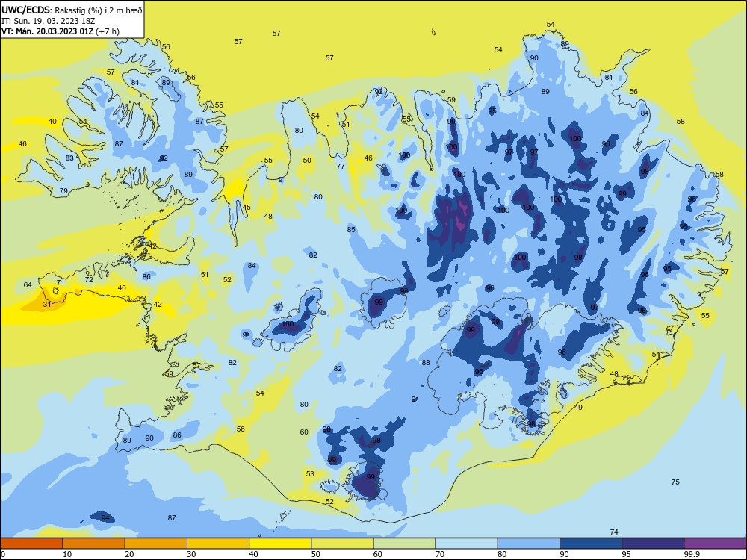Screen dimensions: 747x560
Task: Click the legend scale label '30' below color bar
Action: (x=191, y=554)
